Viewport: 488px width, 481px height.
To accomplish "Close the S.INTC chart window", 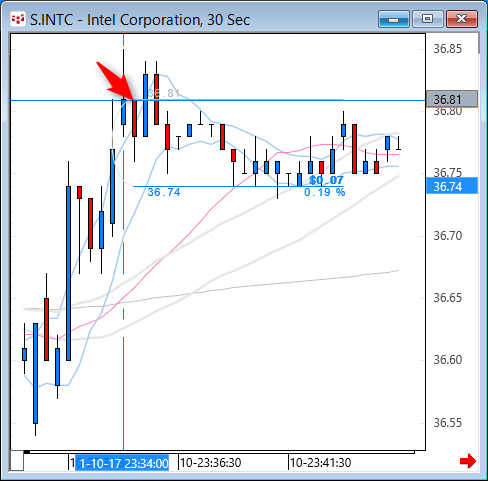I will click(462, 19).
